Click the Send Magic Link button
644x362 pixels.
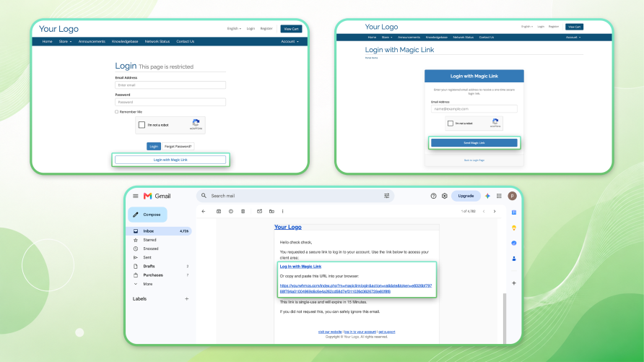(474, 142)
